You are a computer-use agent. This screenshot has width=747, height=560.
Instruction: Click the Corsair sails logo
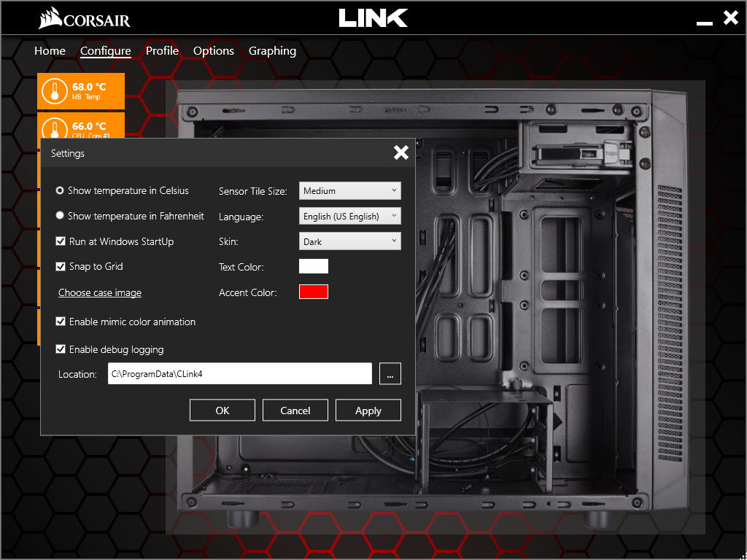coord(49,18)
